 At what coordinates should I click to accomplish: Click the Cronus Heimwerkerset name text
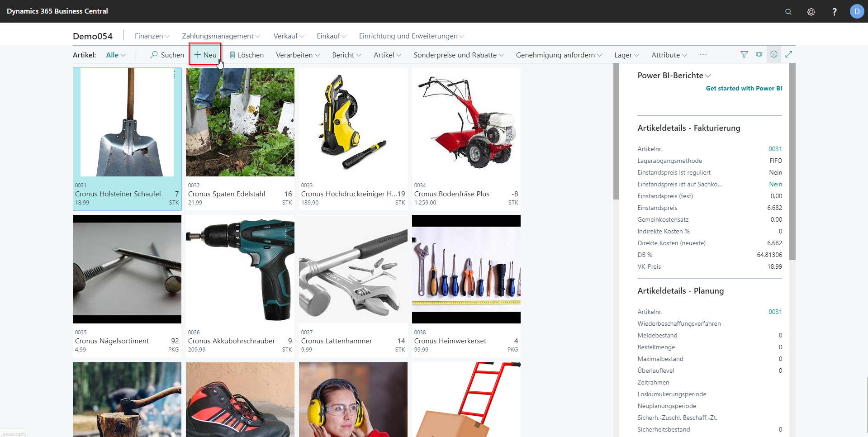[x=450, y=341]
